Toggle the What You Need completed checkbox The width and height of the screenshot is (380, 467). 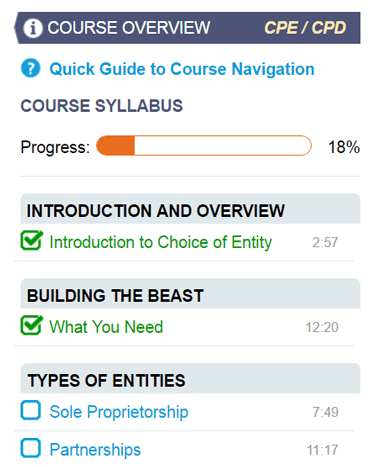tap(31, 325)
